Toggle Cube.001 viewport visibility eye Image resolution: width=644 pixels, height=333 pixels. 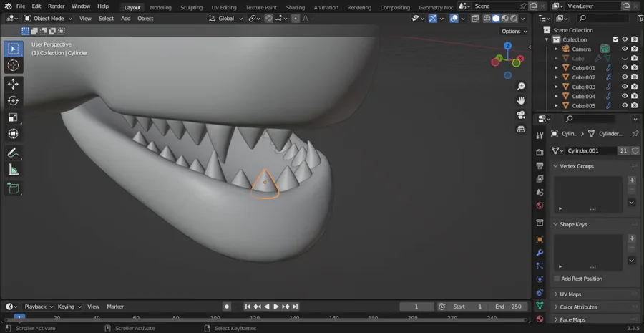625,68
